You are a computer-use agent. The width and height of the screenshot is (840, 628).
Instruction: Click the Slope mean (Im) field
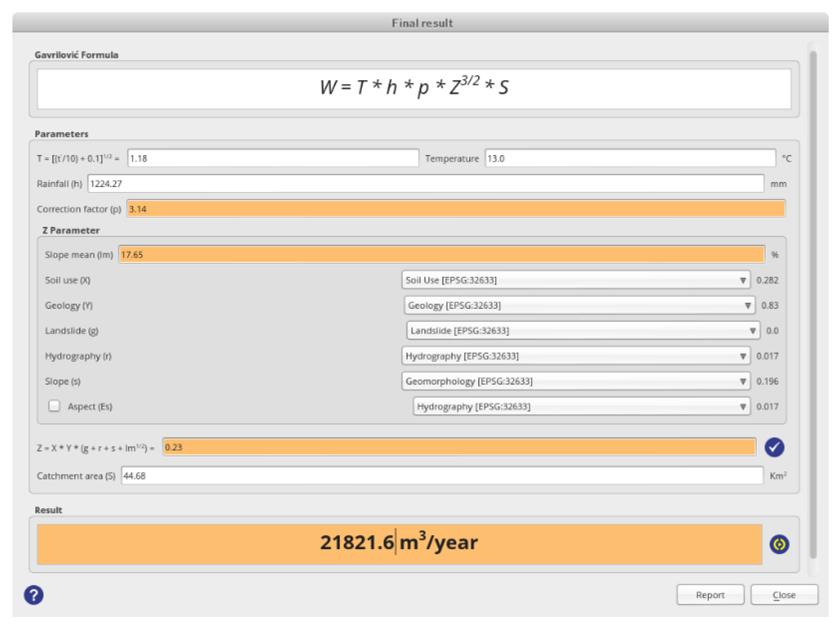click(442, 254)
